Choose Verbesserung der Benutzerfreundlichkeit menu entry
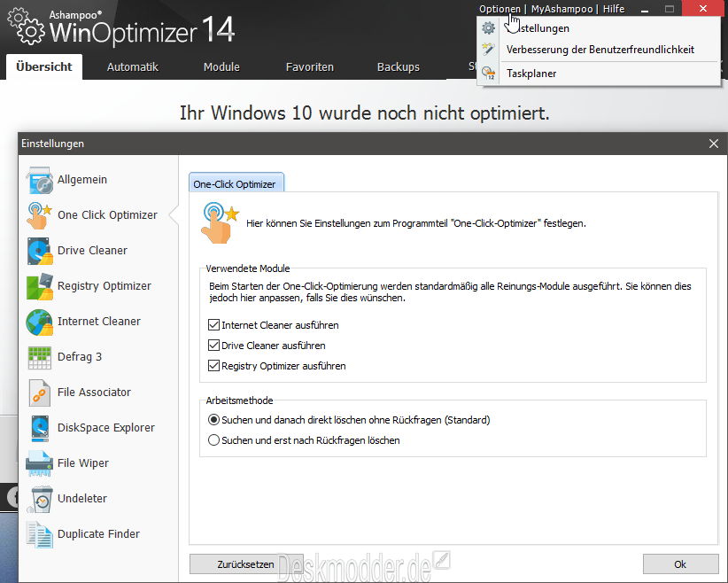728x583 pixels. click(600, 50)
